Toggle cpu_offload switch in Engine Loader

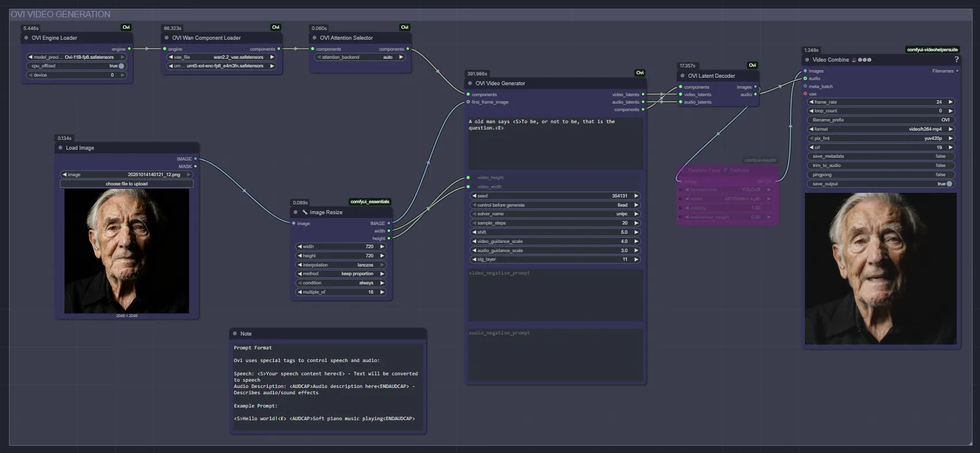[121, 66]
